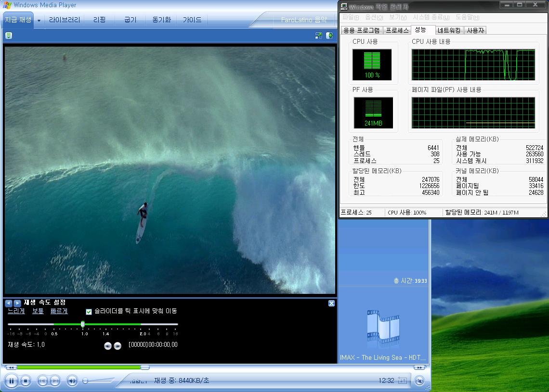Click the seek bar progress track
This screenshot has width=549, height=392.
click(215, 367)
